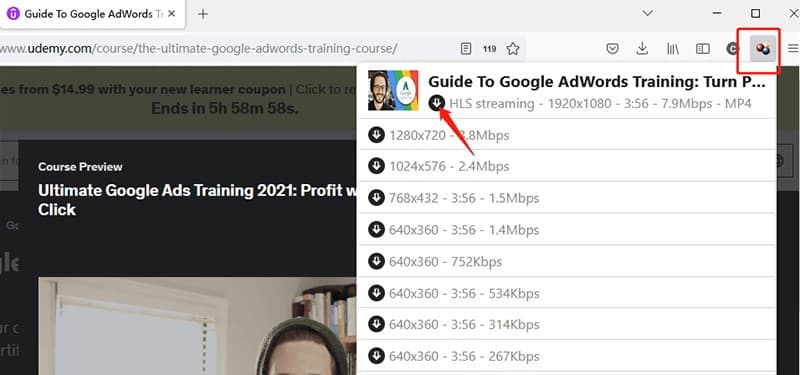Select the '768x432 - 3:56 - 1.5Mbps' row text

(464, 198)
